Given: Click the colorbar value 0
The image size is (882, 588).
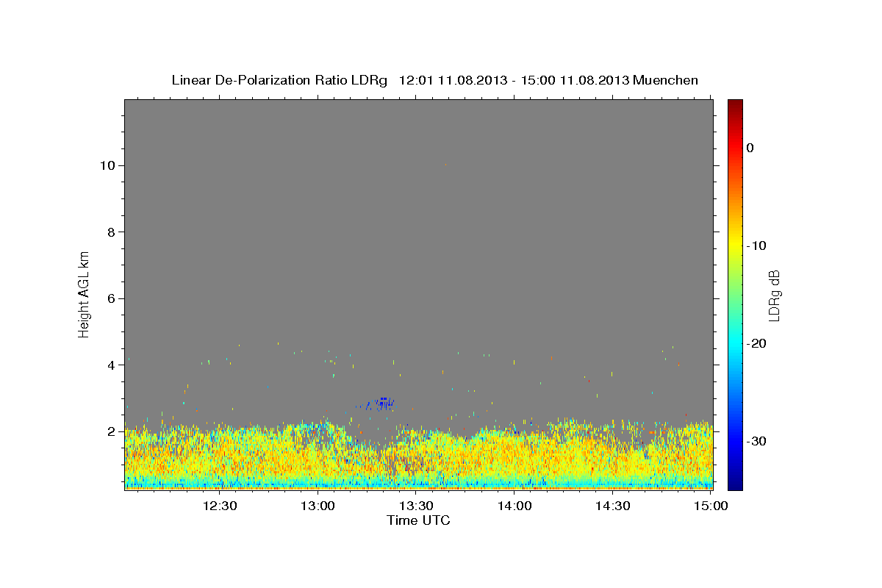Looking at the screenshot, I should coord(750,148).
